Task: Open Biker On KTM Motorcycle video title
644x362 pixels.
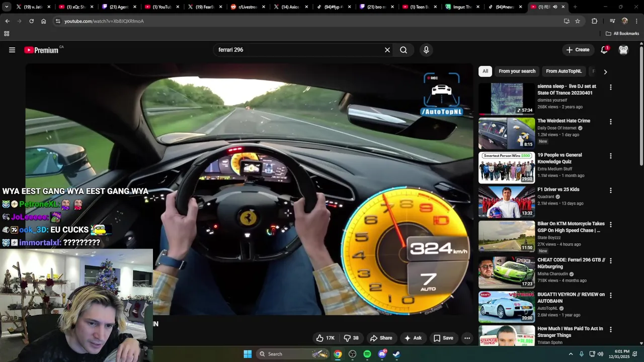Action: (x=571, y=227)
